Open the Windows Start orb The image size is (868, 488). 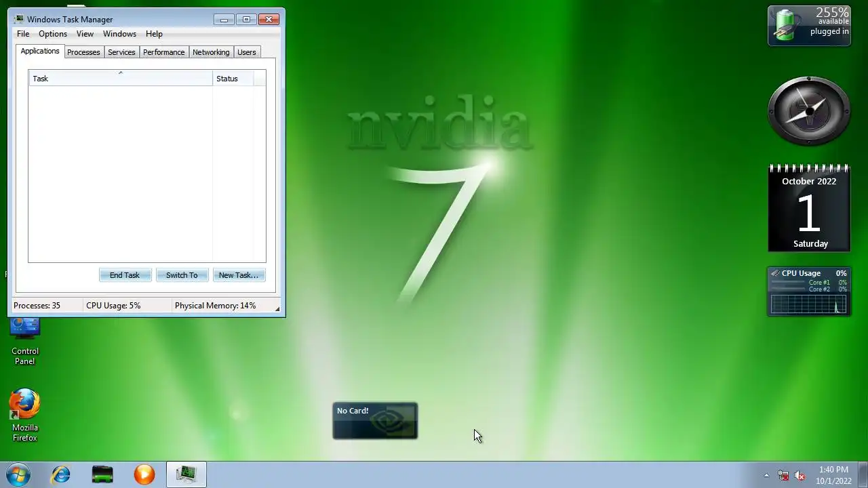(18, 474)
